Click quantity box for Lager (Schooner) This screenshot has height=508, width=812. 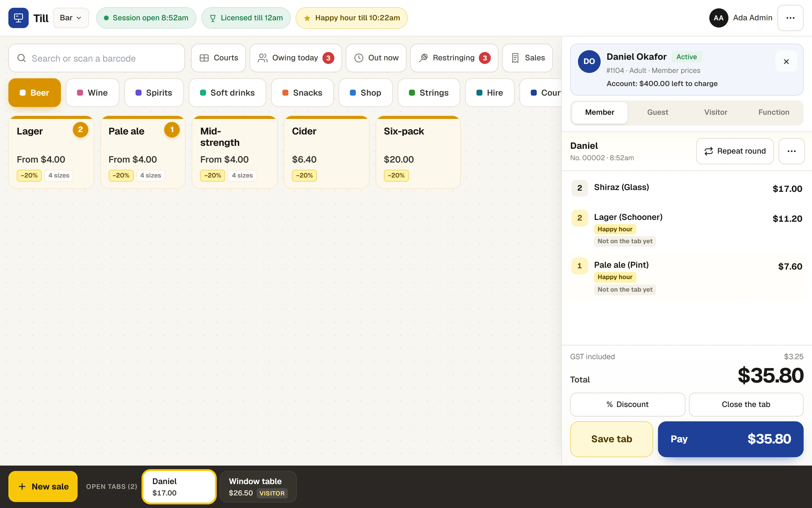[x=580, y=218]
